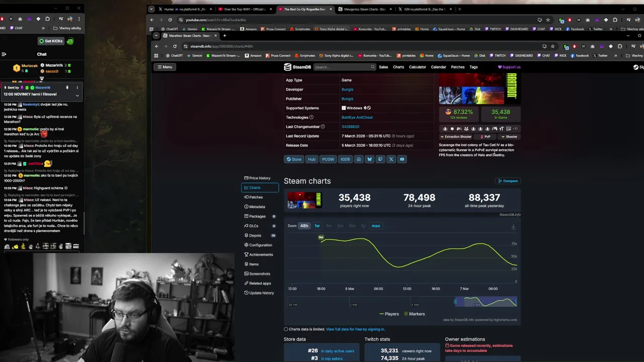Collapse the chat panel with the arrow icon

pyautogui.click(x=4, y=54)
